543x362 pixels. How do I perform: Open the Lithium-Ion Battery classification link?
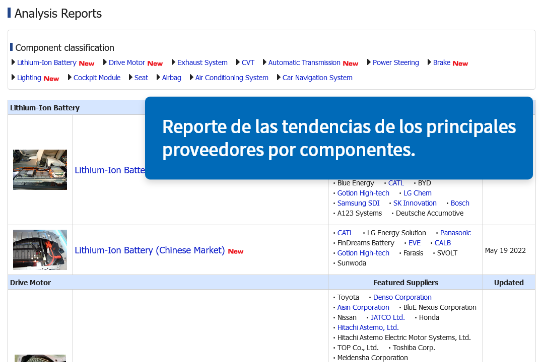coord(46,63)
